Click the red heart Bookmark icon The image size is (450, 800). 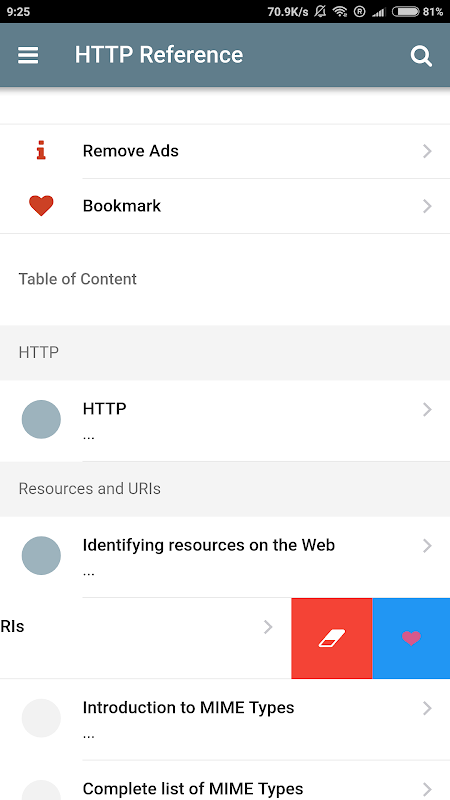click(41, 206)
